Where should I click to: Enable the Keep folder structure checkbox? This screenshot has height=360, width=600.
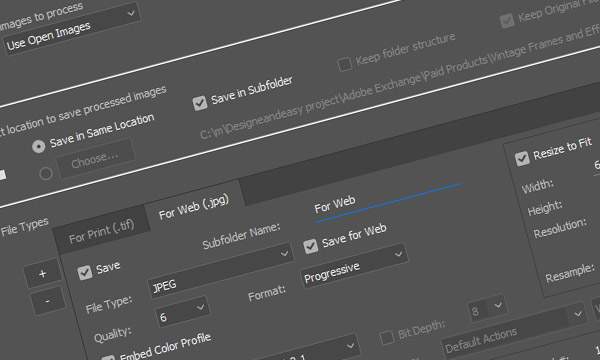coord(344,64)
